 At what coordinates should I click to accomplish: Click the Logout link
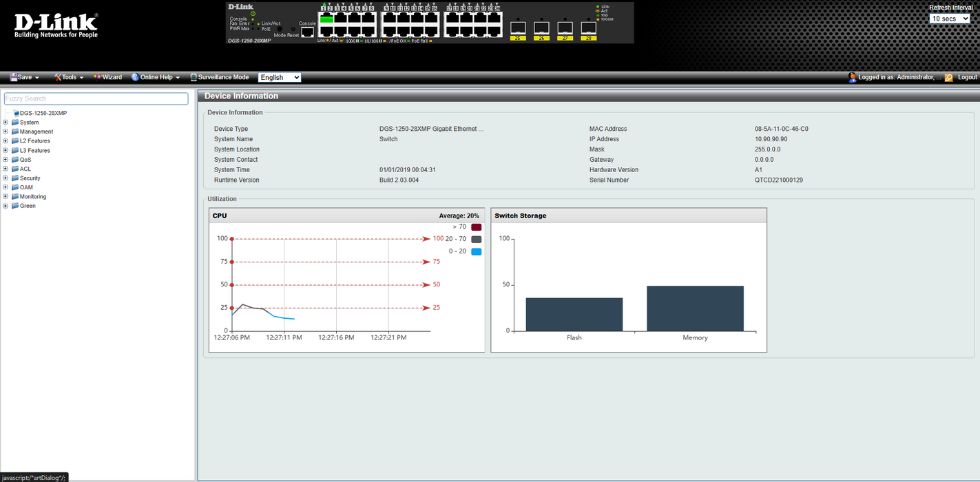[967, 78]
